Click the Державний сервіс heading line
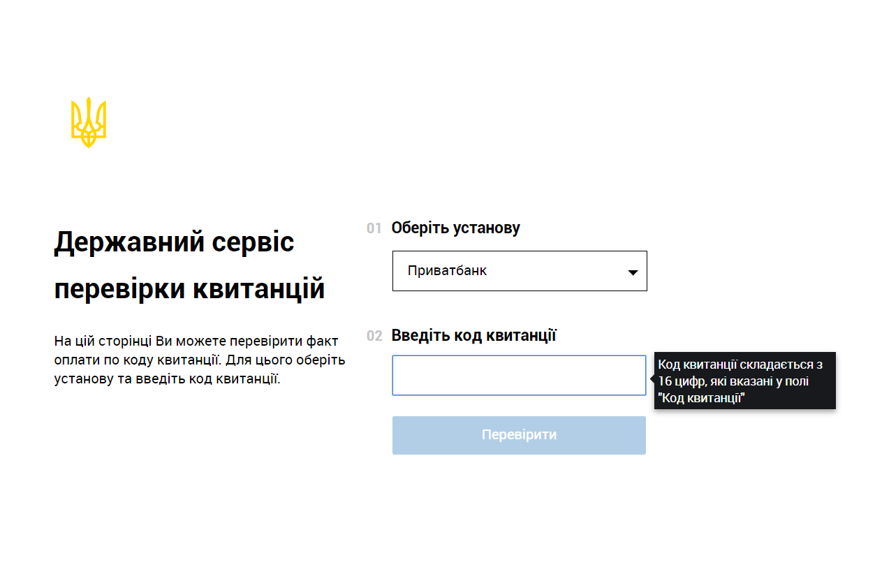 [x=174, y=242]
